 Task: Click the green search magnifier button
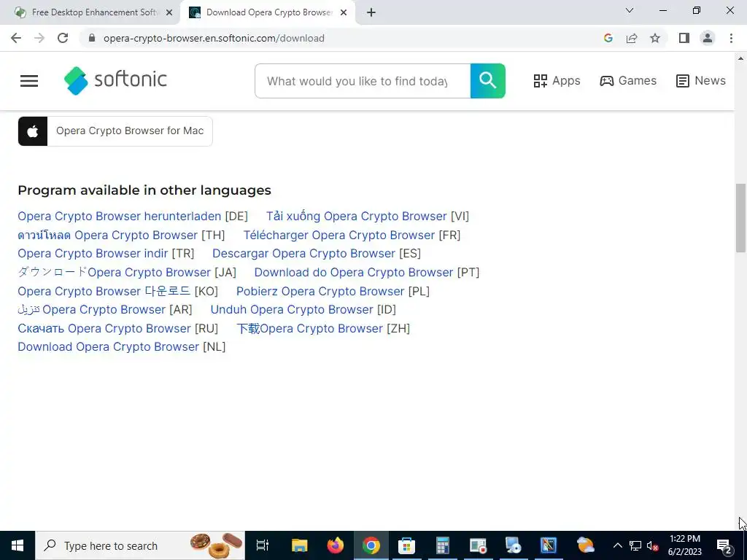point(488,81)
